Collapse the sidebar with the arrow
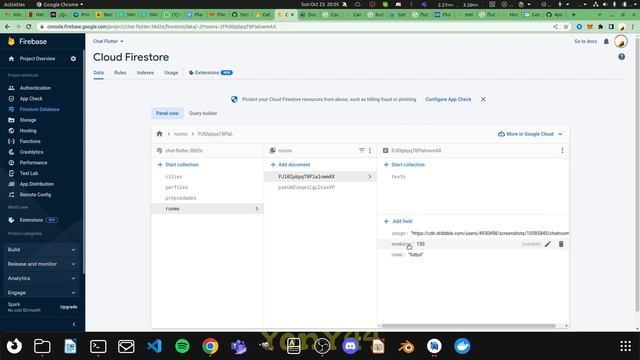This screenshot has height=360, width=640. [74, 324]
